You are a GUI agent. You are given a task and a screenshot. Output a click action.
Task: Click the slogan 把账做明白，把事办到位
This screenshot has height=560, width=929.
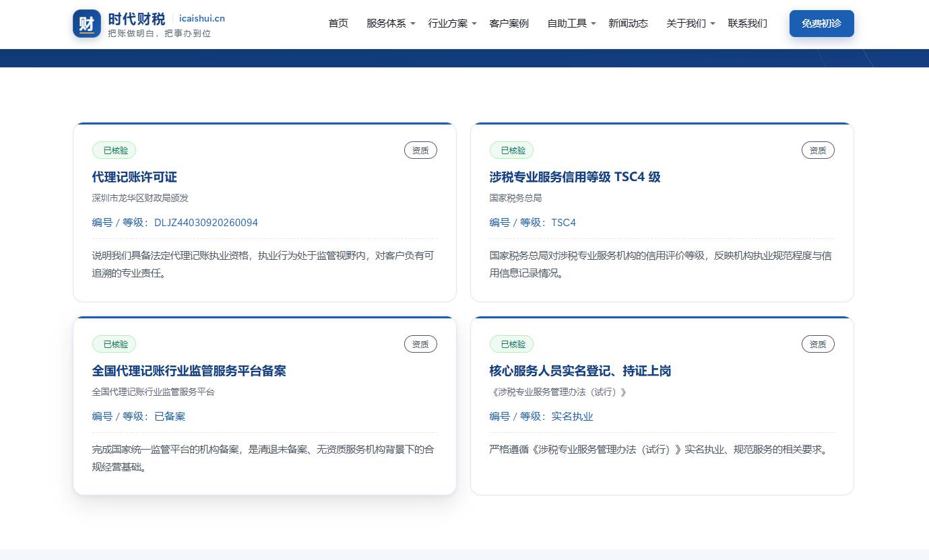coord(160,33)
